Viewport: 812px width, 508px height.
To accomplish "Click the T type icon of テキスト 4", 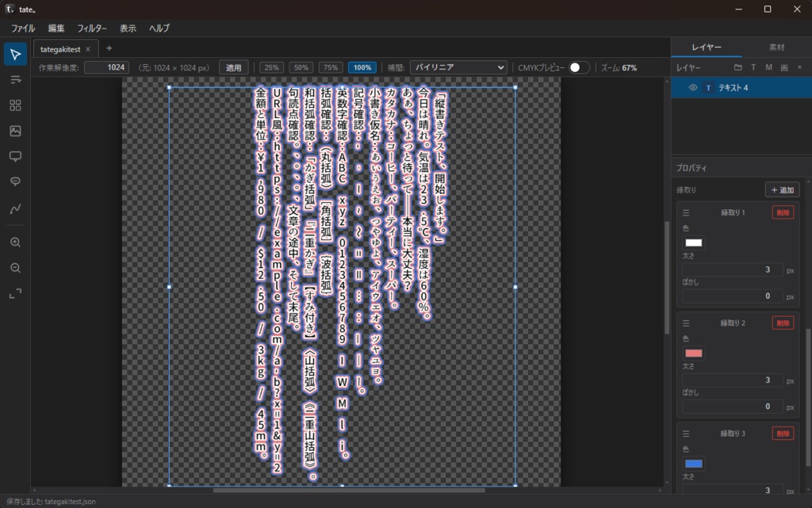I will click(708, 88).
